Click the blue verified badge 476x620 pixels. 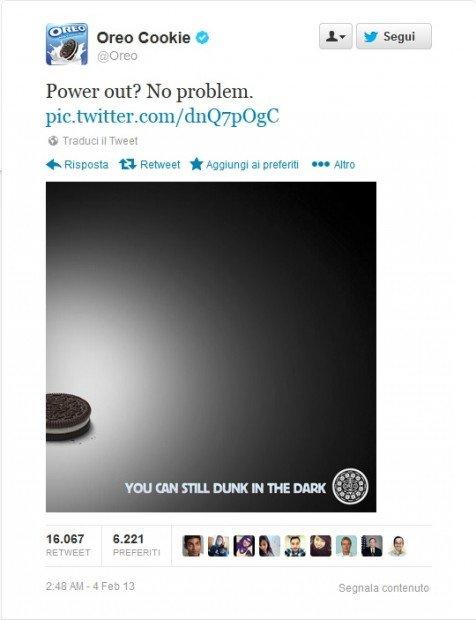click(203, 38)
